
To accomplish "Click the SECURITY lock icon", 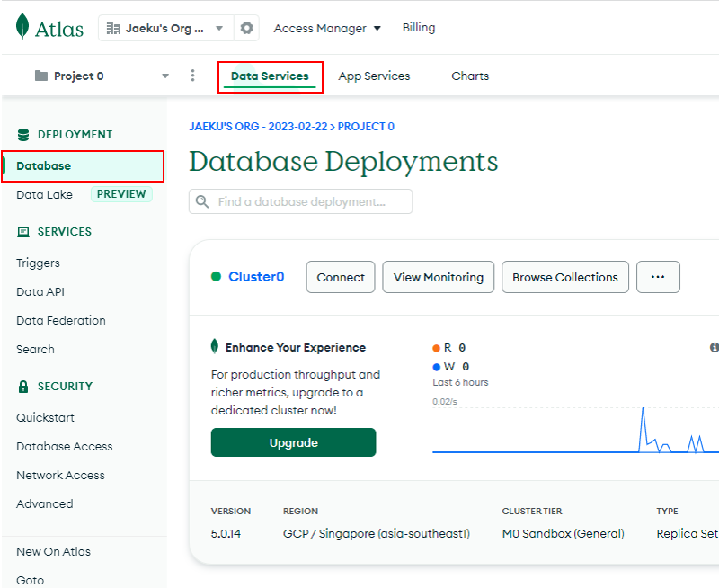I will (x=23, y=387).
